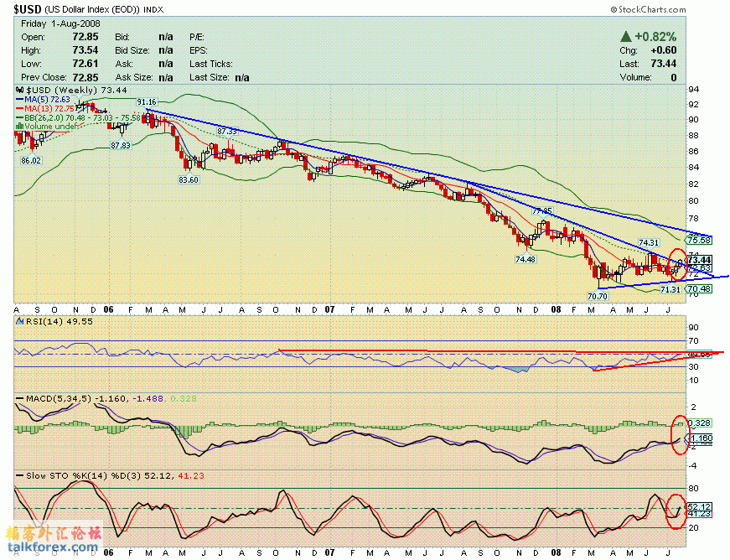Click the 91.16 peak price label
Viewport: 730px width, 560px height.
coord(147,102)
